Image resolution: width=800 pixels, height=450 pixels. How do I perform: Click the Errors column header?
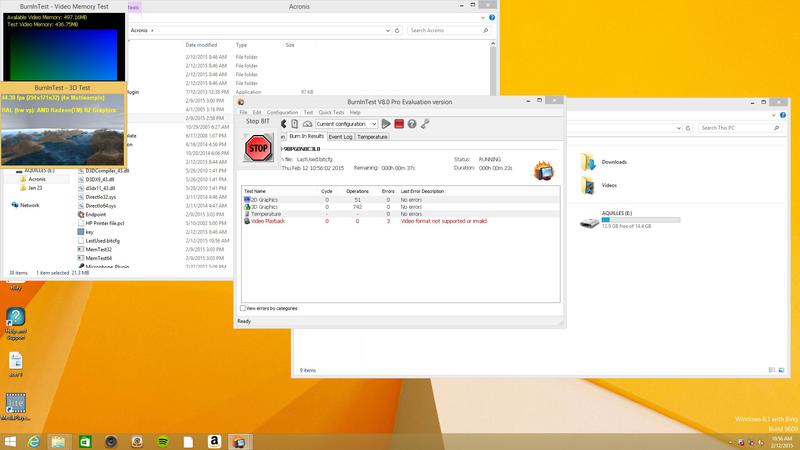click(388, 191)
